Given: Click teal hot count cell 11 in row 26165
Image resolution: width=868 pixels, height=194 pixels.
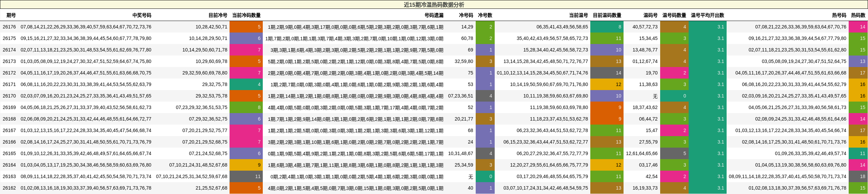Looking at the screenshot, I should coord(858,153).
